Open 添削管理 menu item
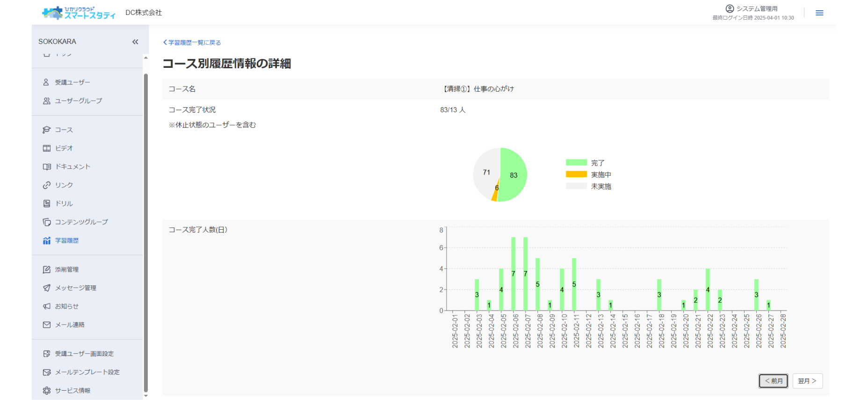The width and height of the screenshot is (868, 400). pyautogui.click(x=66, y=269)
